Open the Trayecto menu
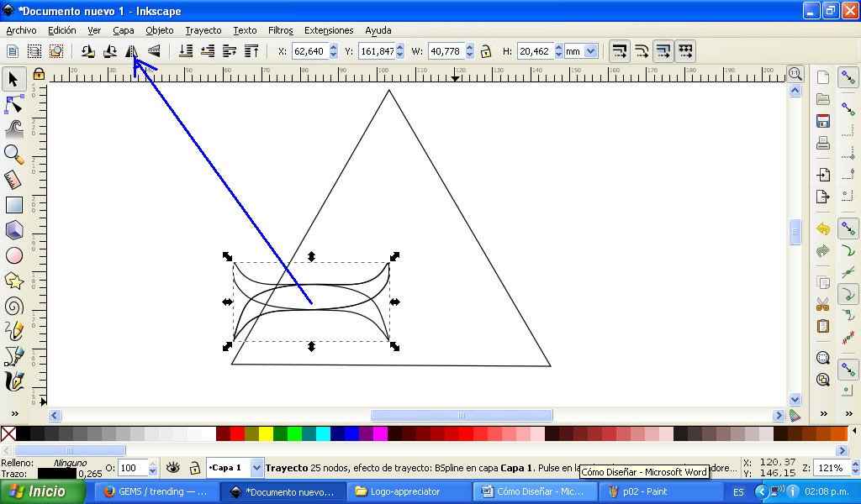Viewport: 861px width, 504px height. (x=203, y=30)
